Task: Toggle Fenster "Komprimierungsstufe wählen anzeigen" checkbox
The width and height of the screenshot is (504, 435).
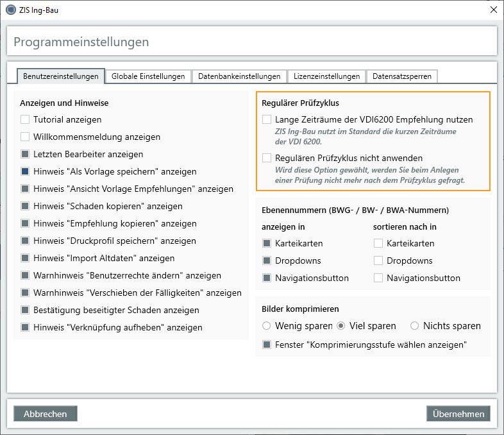Action: point(267,345)
